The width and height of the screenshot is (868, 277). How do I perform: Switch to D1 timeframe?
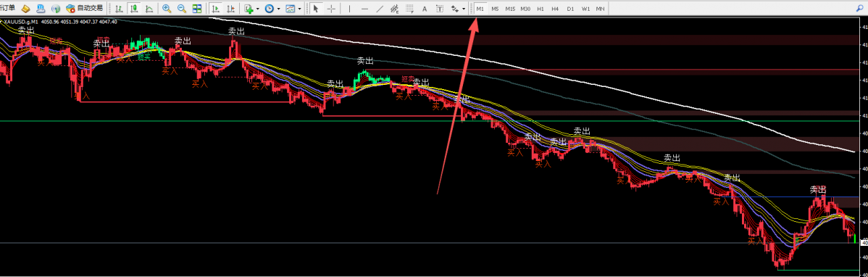coord(570,9)
